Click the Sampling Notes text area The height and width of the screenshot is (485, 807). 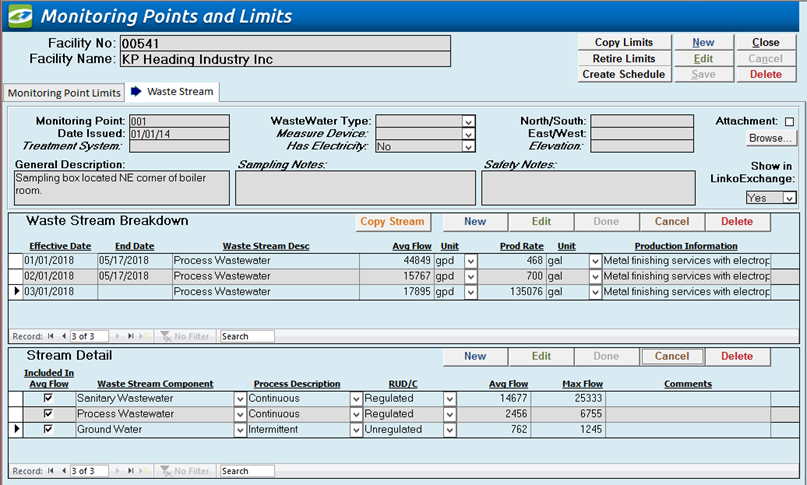[x=355, y=188]
